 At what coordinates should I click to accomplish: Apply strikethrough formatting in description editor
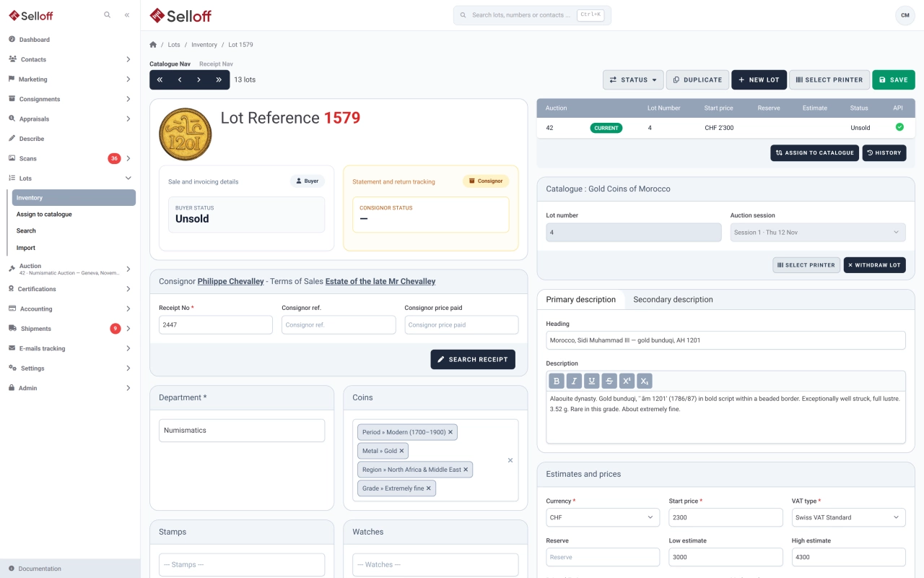(609, 381)
